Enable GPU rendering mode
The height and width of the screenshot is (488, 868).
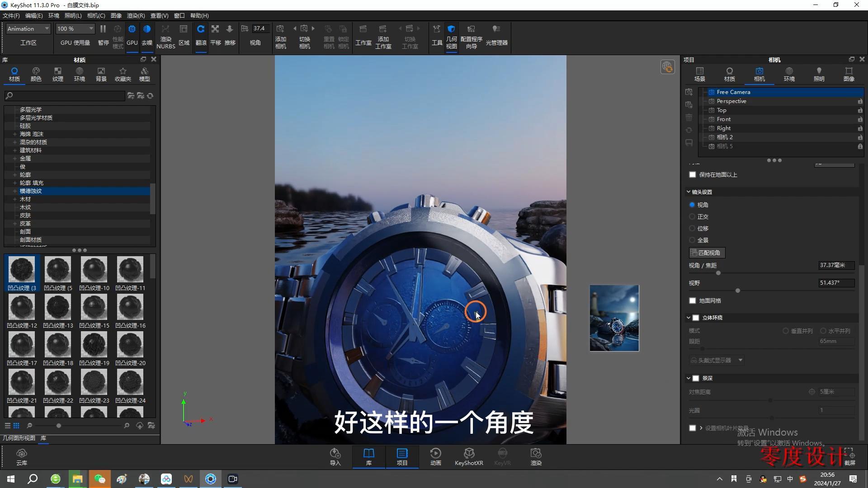(x=132, y=35)
